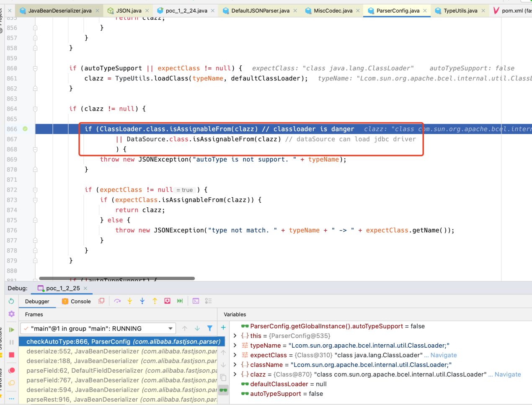The width and height of the screenshot is (532, 405).
Task: Navigate link for expectClass variable
Action: tap(444, 355)
